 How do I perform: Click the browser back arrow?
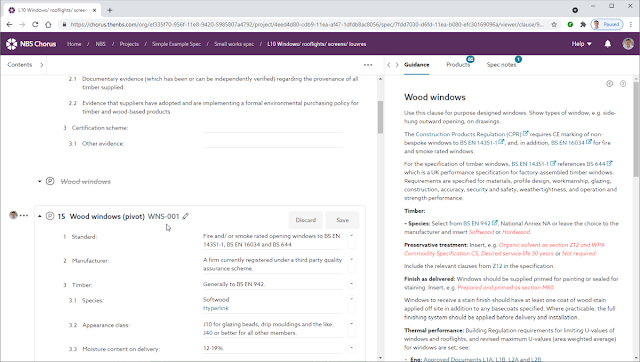pyautogui.click(x=9, y=24)
